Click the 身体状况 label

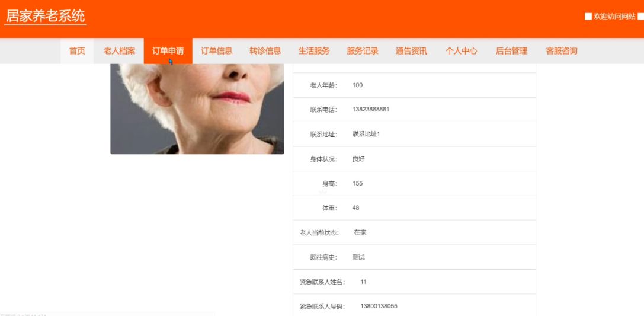[x=323, y=159]
